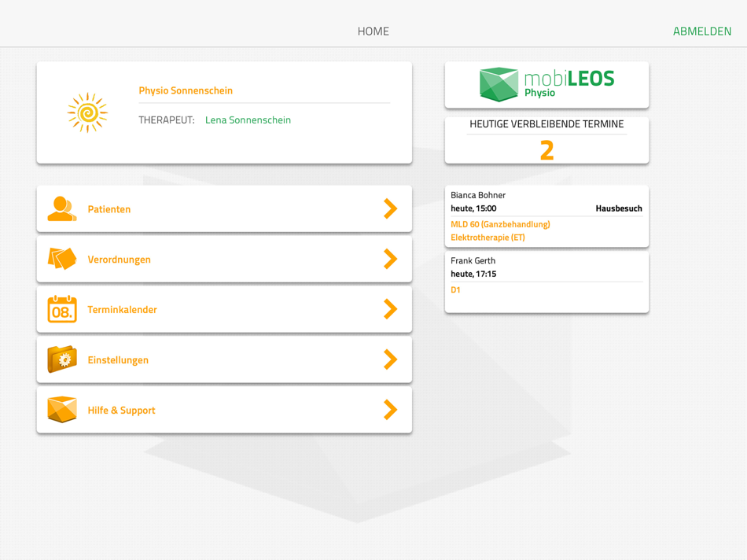This screenshot has width=747, height=560.
Task: Click the time heute, 17:15
Action: point(473,274)
